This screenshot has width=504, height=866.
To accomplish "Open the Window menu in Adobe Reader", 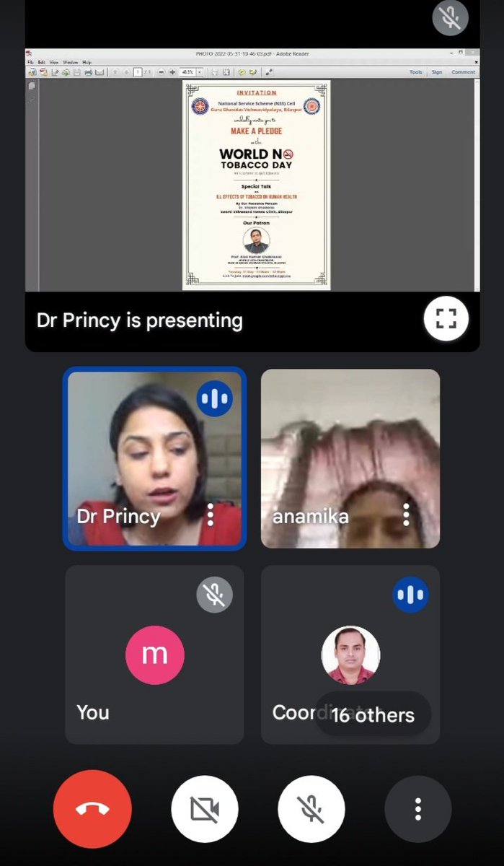I will 71,63.
